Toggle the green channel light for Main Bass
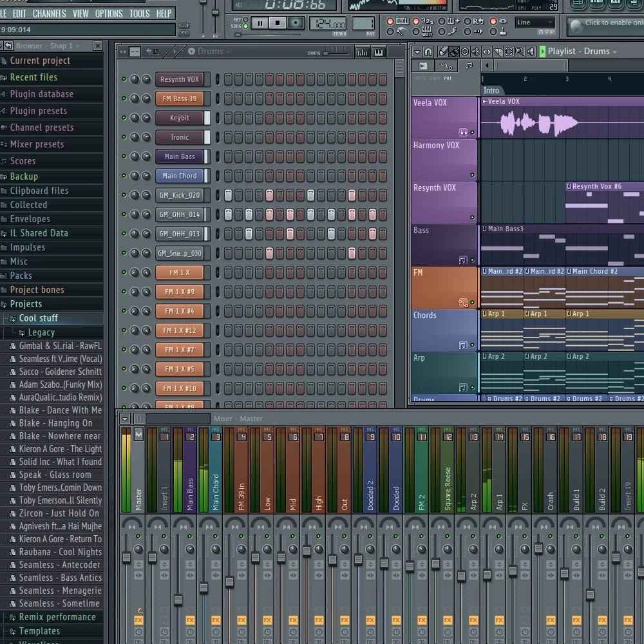This screenshot has width=644, height=644. (124, 156)
